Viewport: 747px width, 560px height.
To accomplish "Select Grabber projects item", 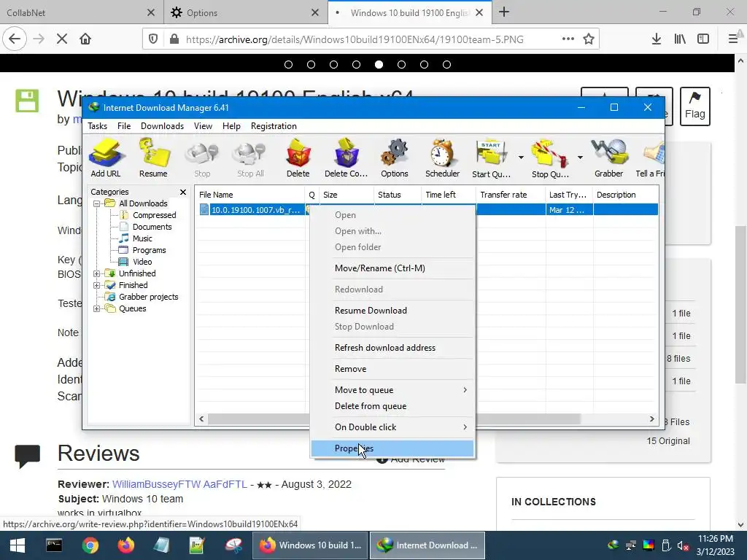I will (x=148, y=297).
